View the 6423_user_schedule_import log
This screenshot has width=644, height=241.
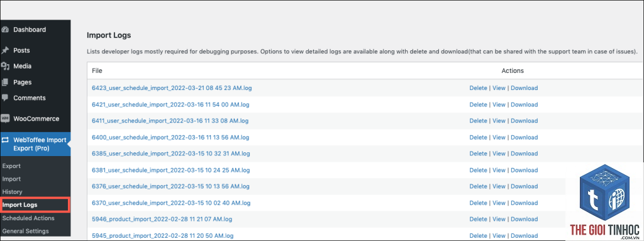tap(499, 88)
